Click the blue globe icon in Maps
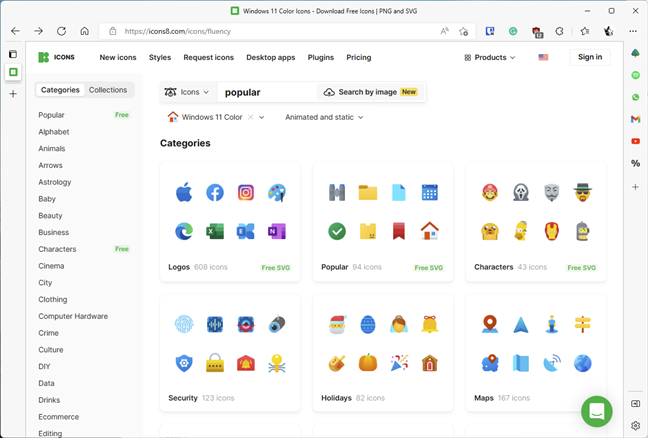The image size is (648, 438). [x=583, y=363]
